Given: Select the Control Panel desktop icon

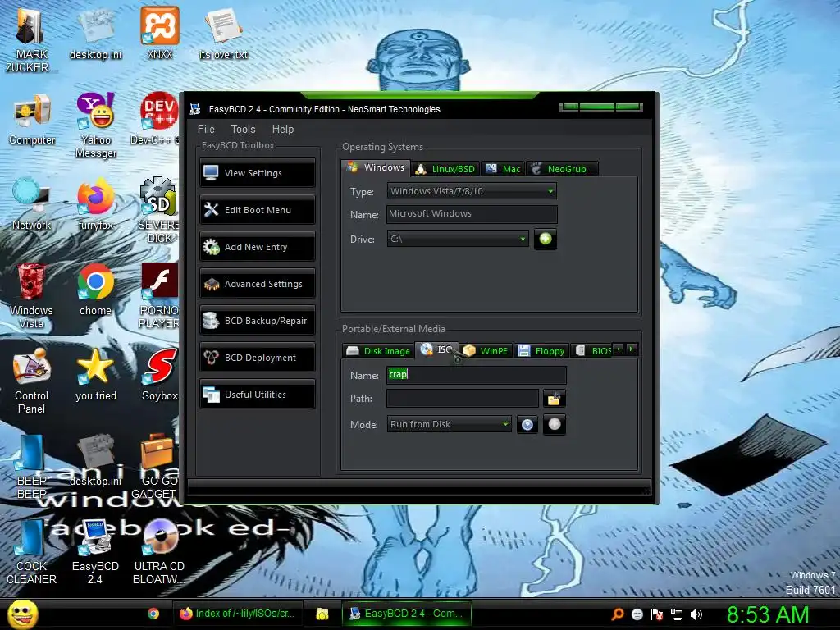Looking at the screenshot, I should click(x=31, y=381).
